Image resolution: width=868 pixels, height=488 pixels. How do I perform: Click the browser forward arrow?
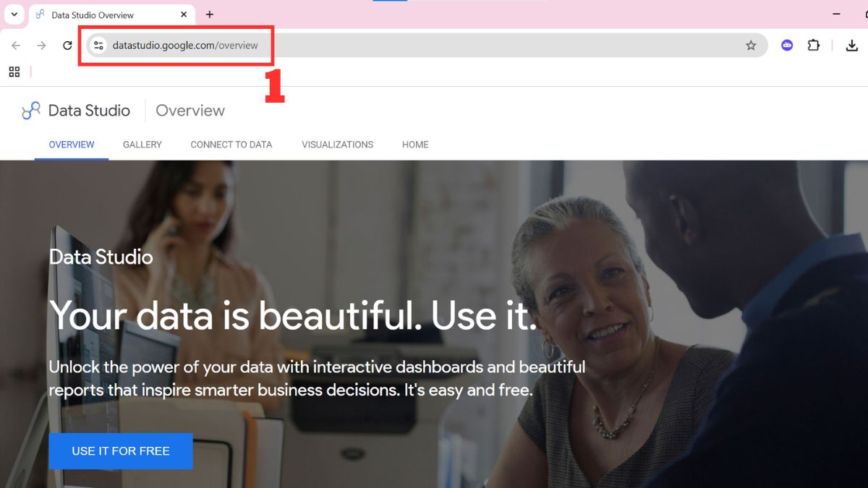tap(41, 46)
